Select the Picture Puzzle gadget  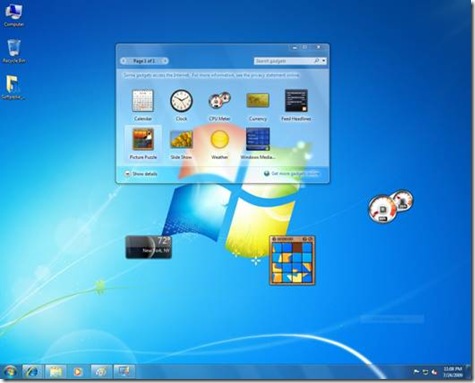(x=143, y=139)
